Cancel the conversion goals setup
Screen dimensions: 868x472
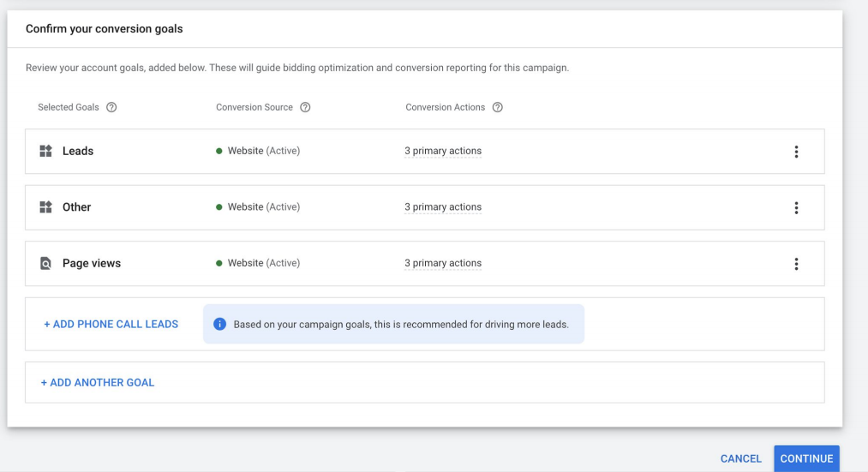pos(740,459)
